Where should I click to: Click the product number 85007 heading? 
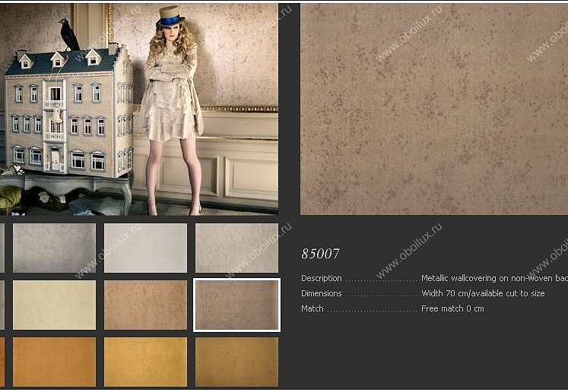(320, 254)
